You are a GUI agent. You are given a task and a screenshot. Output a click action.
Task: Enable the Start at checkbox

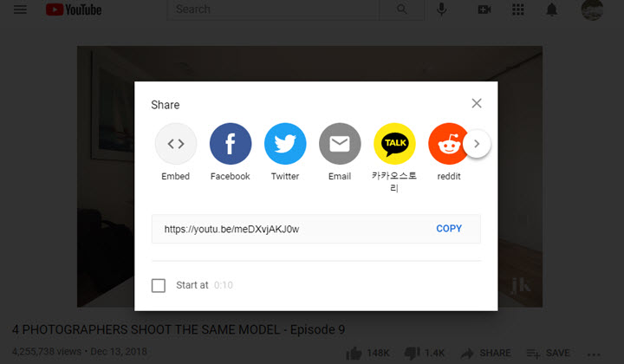pyautogui.click(x=159, y=285)
